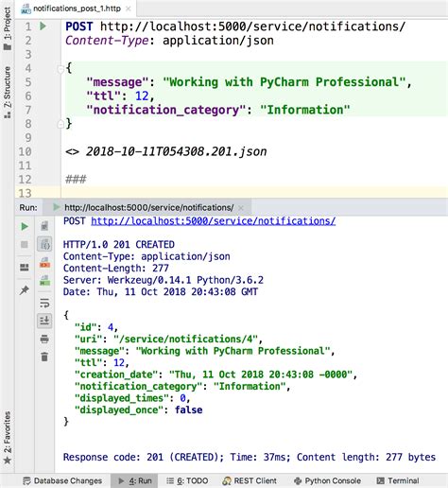Click "notification_category" key on line 7
Image resolution: width=448 pixels, height=488 pixels.
(x=166, y=110)
